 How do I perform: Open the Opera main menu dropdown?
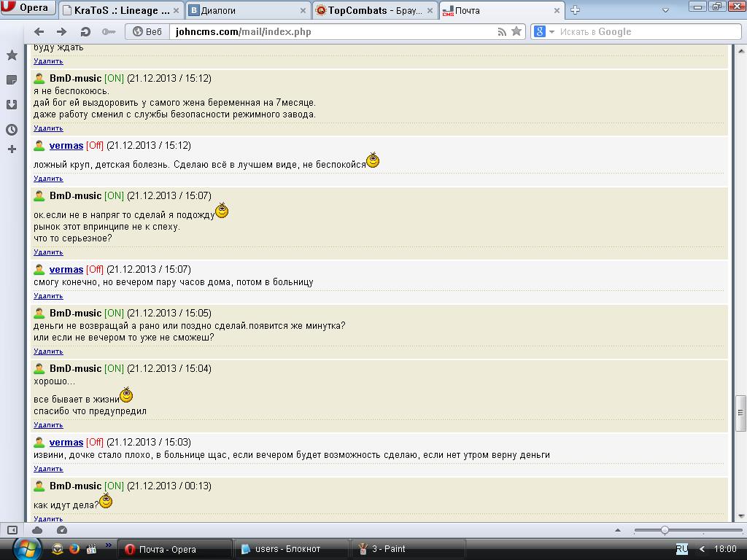coord(26,8)
